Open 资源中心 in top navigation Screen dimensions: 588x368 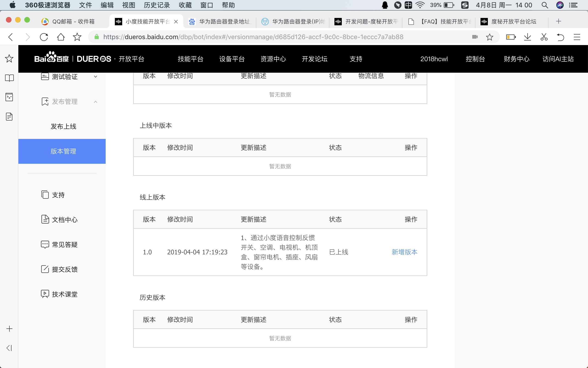point(273,59)
